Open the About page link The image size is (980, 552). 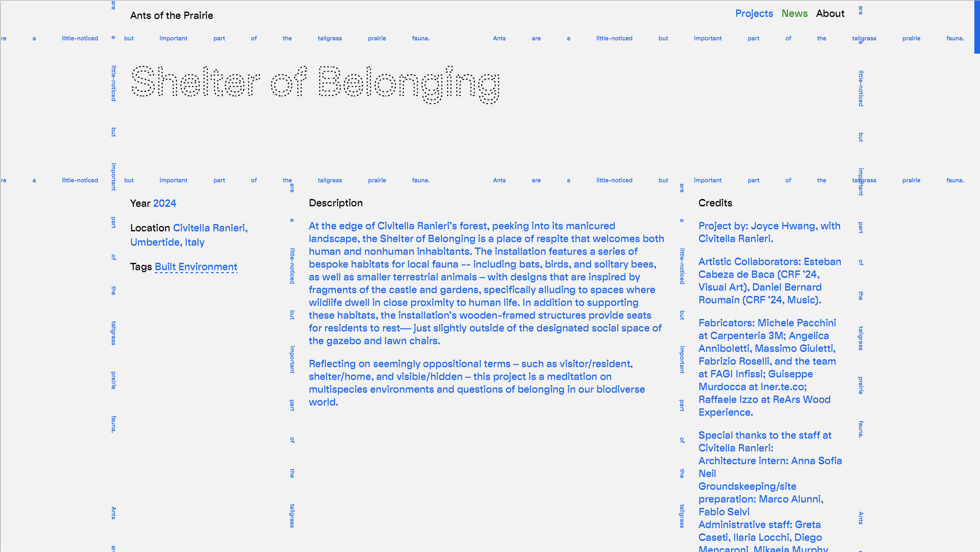(830, 14)
